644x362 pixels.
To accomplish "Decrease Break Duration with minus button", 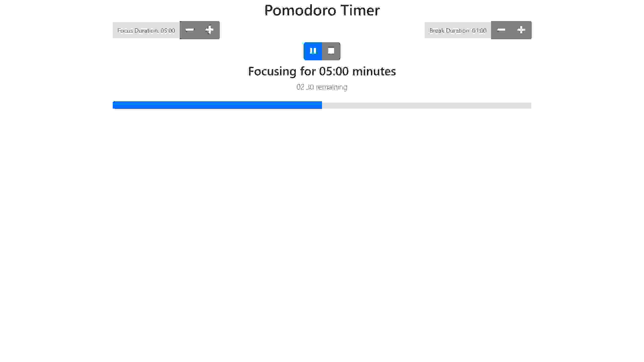I will pos(501,30).
